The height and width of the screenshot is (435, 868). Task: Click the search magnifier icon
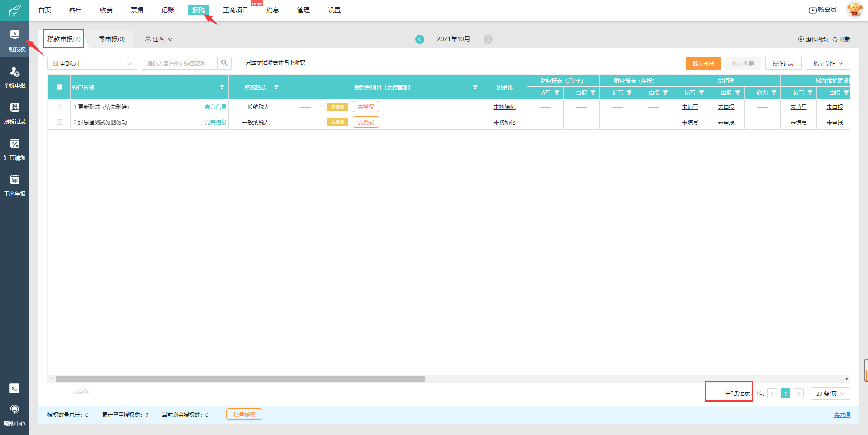[224, 63]
